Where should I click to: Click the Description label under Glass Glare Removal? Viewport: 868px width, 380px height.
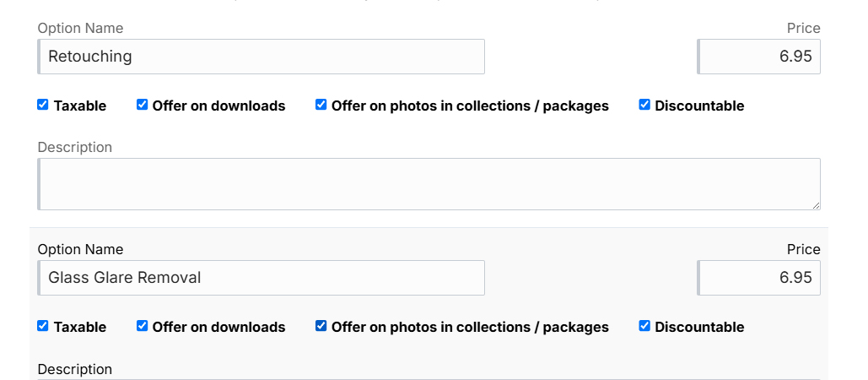(75, 369)
